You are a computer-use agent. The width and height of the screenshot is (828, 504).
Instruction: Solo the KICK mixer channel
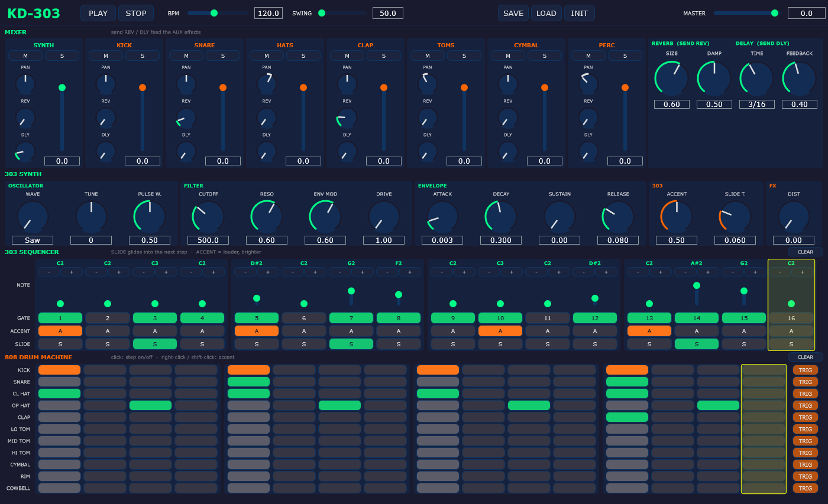pyautogui.click(x=143, y=56)
